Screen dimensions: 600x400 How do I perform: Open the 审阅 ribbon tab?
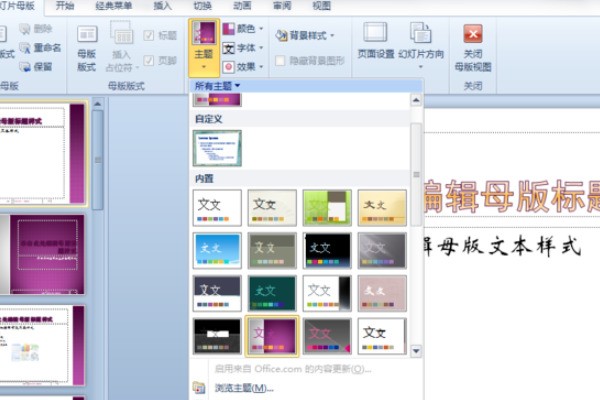[282, 6]
